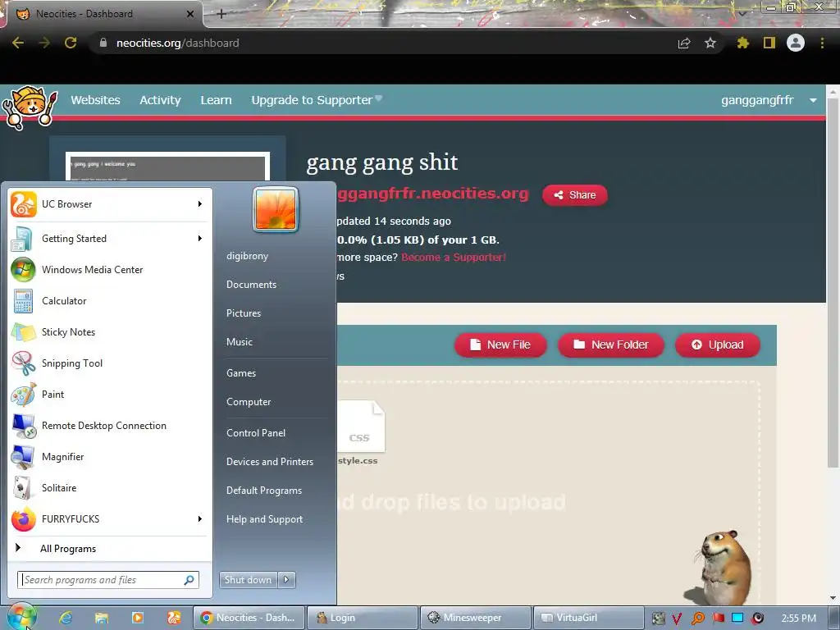Image resolution: width=840 pixels, height=630 pixels.
Task: Open Computer from Start menu
Action: (x=249, y=402)
